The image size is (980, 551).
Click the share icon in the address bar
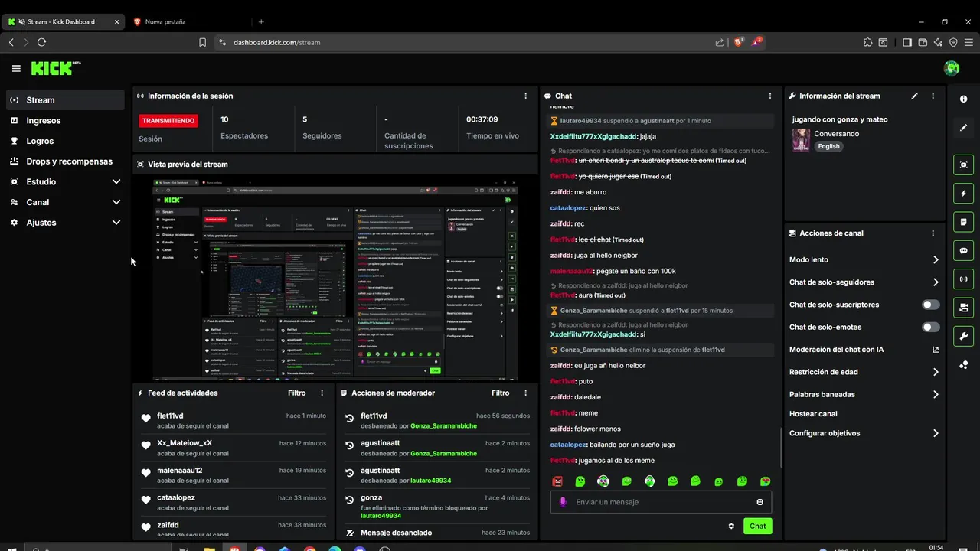(x=720, y=43)
